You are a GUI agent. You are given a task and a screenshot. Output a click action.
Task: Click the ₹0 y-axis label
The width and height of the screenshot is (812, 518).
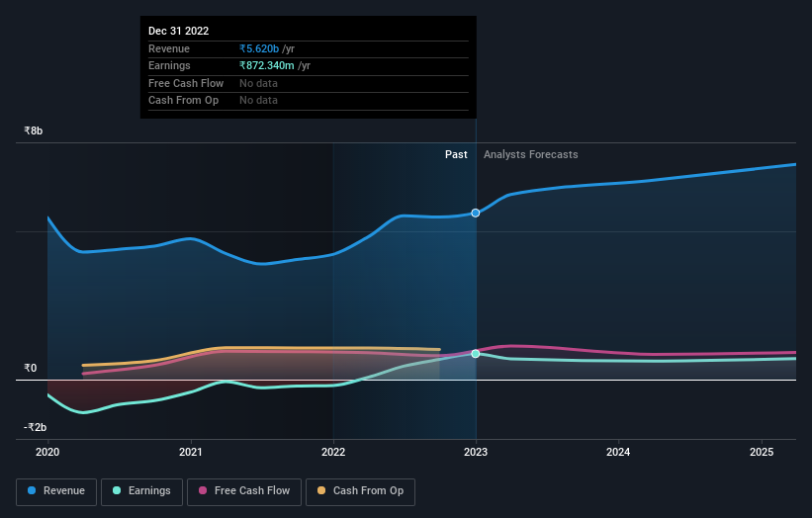pyautogui.click(x=31, y=369)
